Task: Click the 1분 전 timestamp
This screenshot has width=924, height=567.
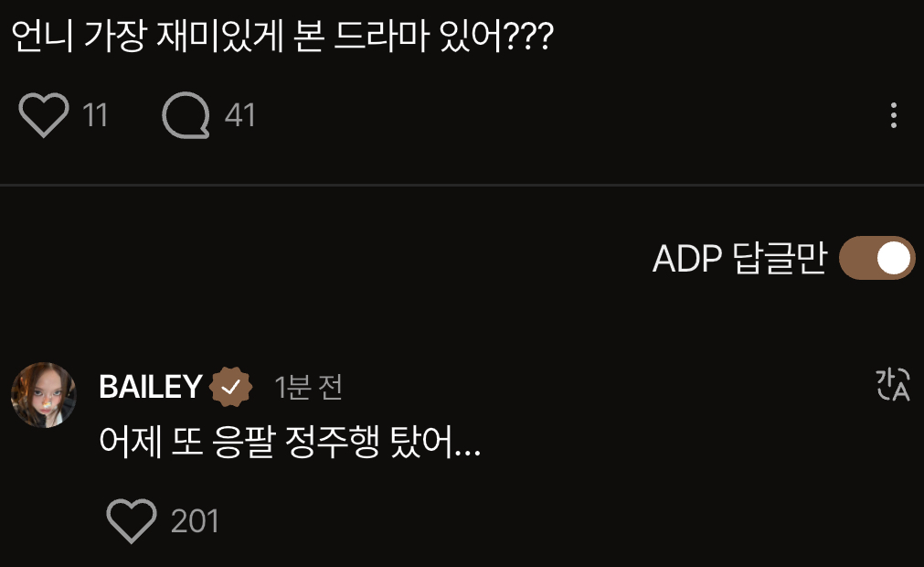Action: 308,387
